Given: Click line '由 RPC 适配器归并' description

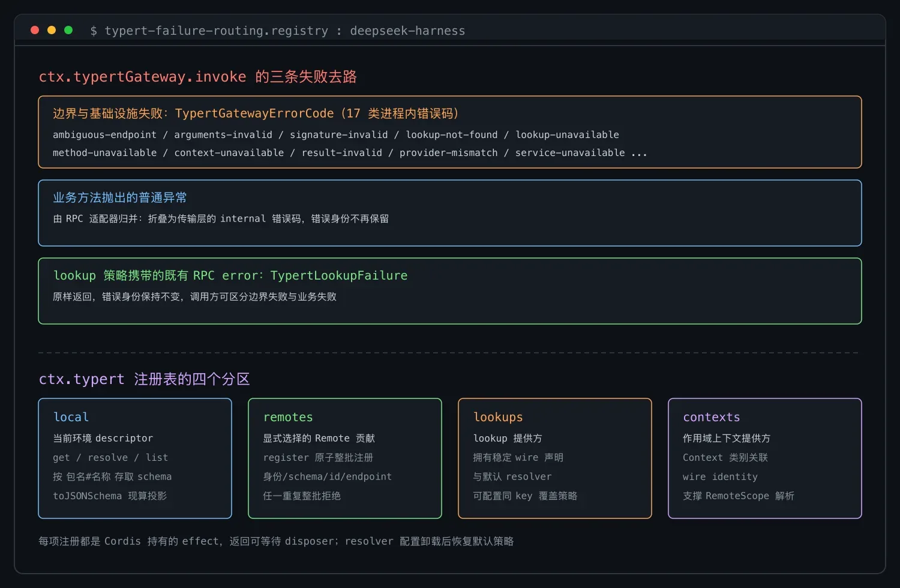Looking at the screenshot, I should coord(221,219).
